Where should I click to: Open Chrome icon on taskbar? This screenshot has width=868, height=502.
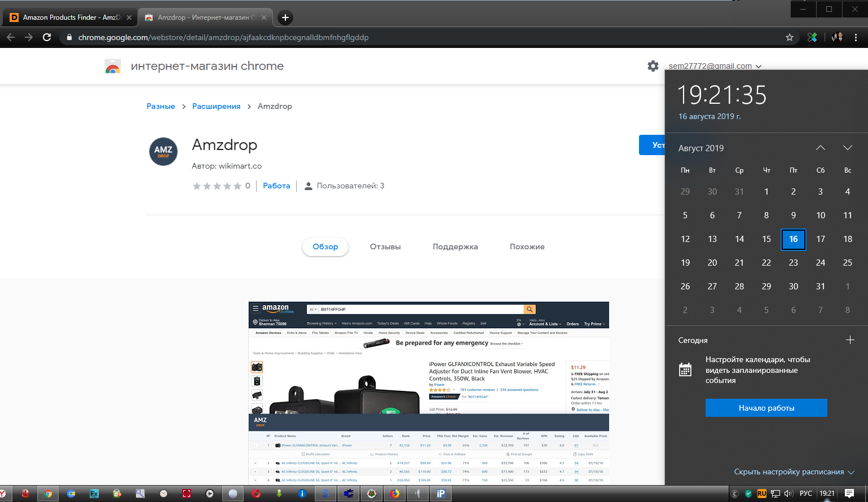click(x=48, y=494)
